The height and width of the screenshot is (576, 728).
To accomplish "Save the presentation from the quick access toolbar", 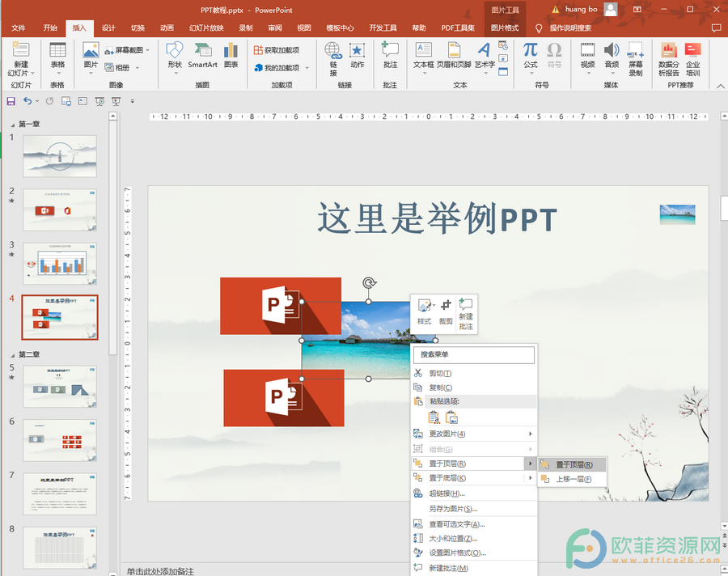I will click(x=11, y=101).
